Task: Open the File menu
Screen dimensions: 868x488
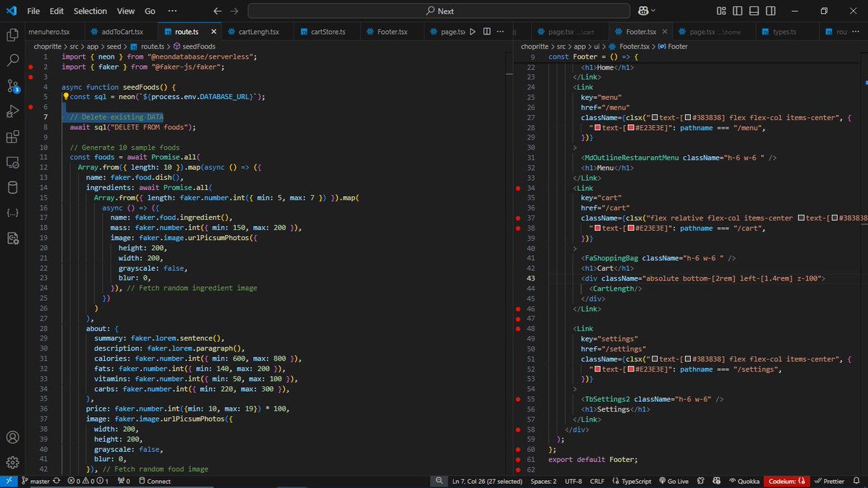Action: (x=33, y=11)
